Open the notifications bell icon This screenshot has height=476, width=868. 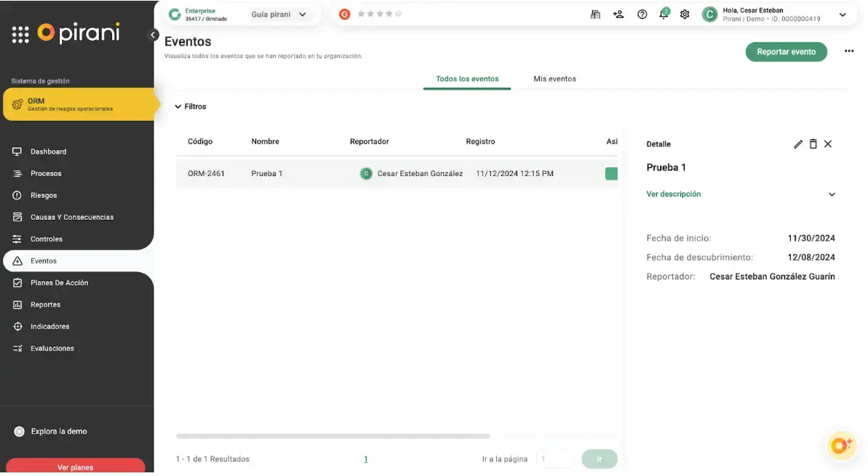pyautogui.click(x=664, y=15)
